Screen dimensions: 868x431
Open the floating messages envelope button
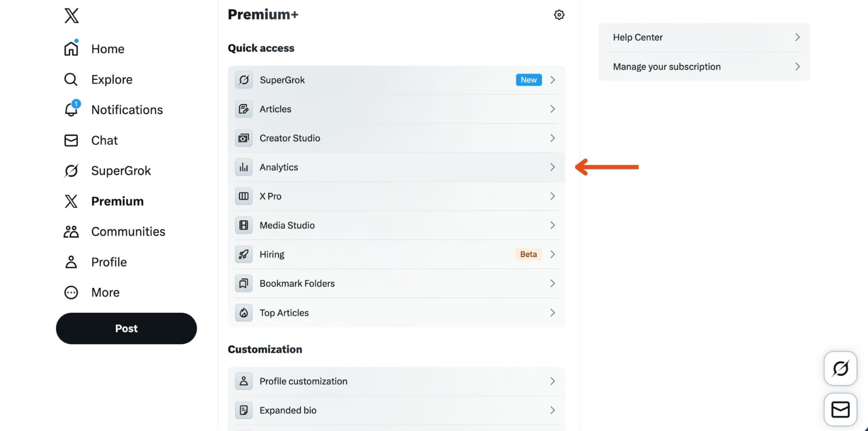[840, 409]
